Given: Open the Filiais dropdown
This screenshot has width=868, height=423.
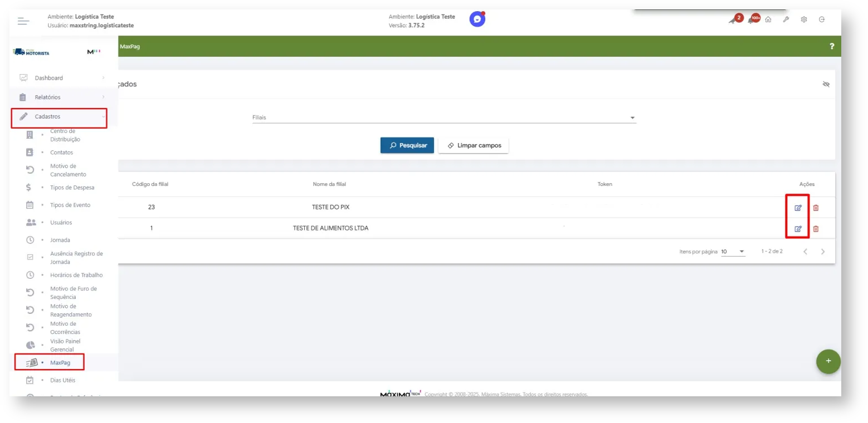Looking at the screenshot, I should tap(444, 117).
